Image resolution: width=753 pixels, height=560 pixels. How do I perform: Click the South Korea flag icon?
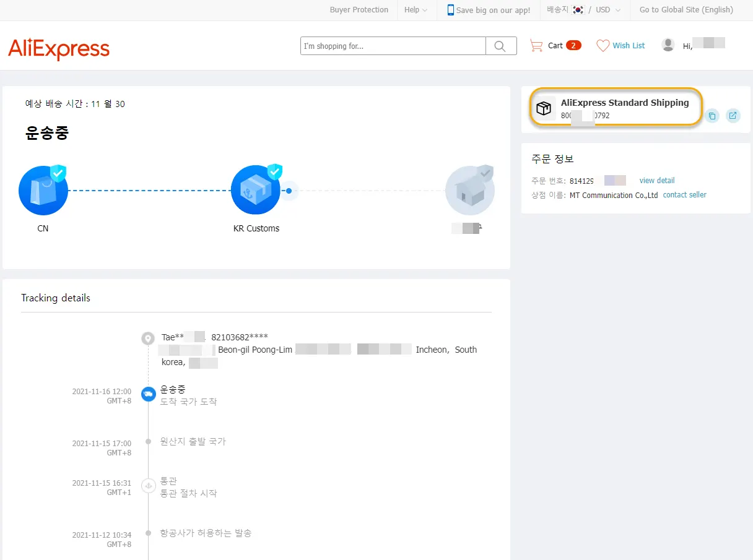[578, 10]
